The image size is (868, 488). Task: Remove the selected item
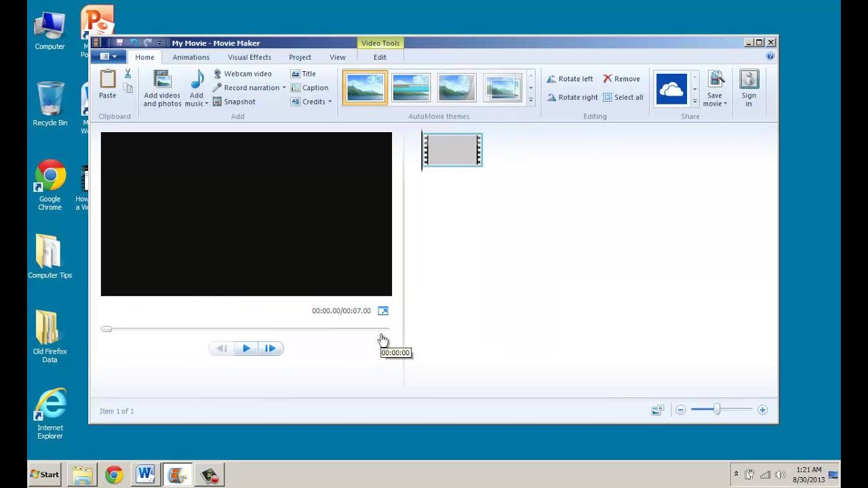[621, 79]
